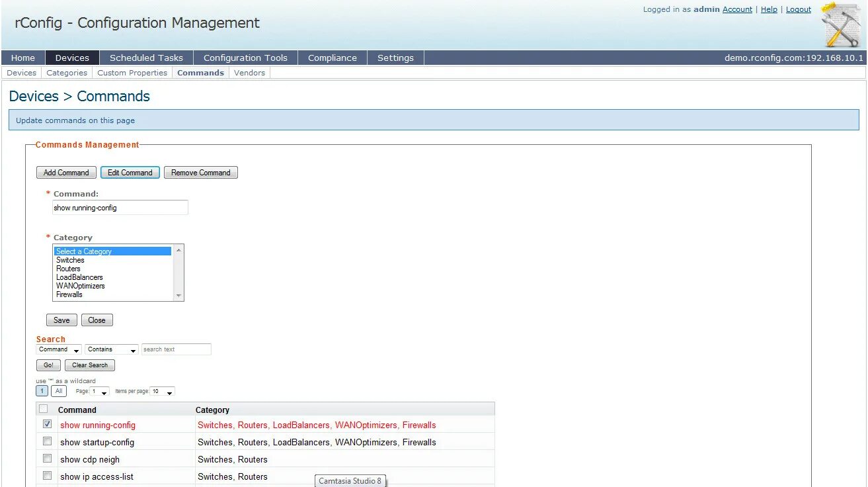Save the command form
The image size is (868, 487).
click(61, 320)
